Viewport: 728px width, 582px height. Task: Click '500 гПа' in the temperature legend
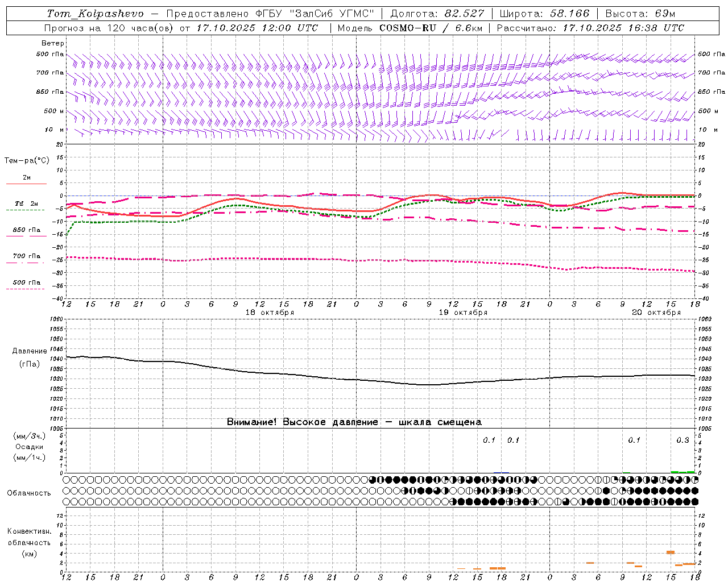(27, 282)
